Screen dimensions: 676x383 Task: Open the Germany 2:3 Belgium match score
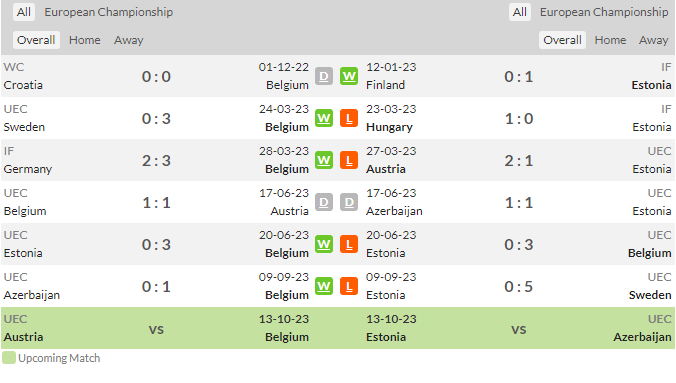click(156, 160)
